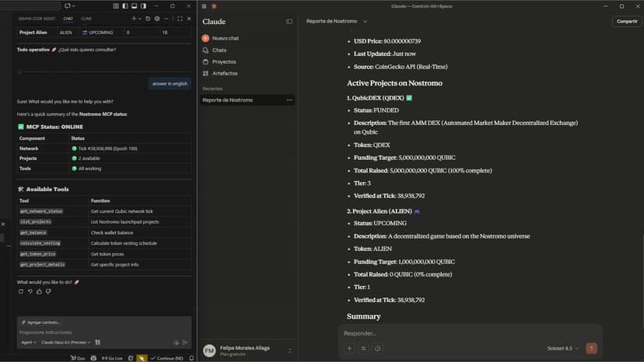
Task: Toggle the primary side bar layout icon
Action: pos(125,6)
